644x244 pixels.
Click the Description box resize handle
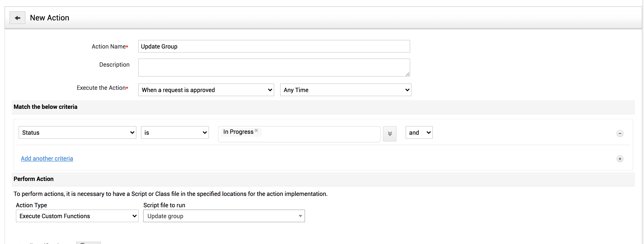click(x=407, y=74)
